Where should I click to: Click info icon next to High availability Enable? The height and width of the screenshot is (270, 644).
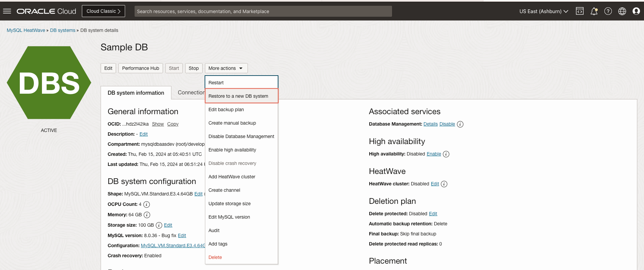pos(446,154)
